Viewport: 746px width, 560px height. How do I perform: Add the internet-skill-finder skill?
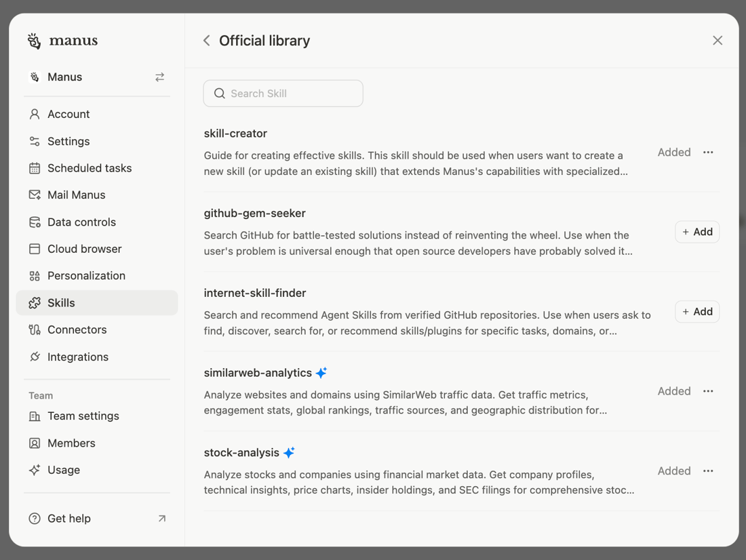pos(697,312)
